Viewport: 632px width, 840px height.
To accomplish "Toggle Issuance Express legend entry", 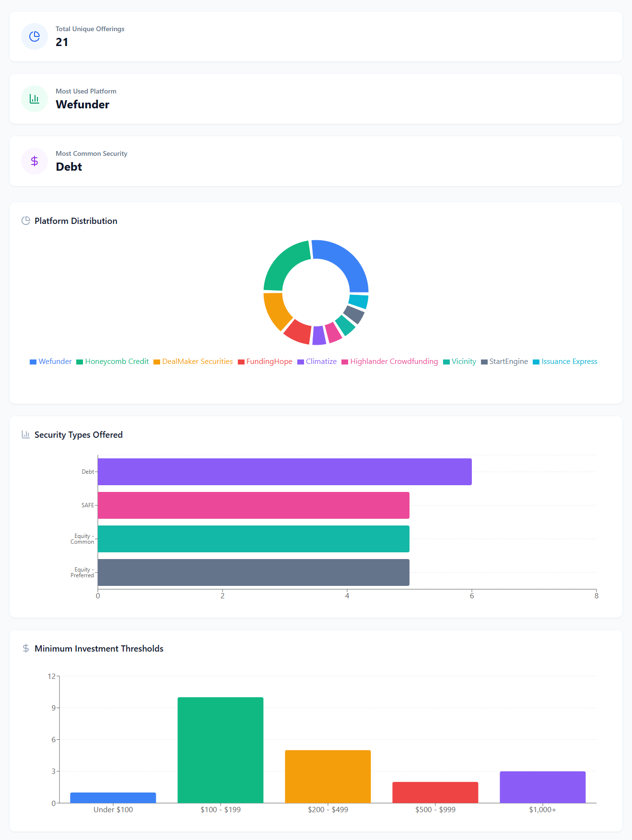I will [565, 362].
